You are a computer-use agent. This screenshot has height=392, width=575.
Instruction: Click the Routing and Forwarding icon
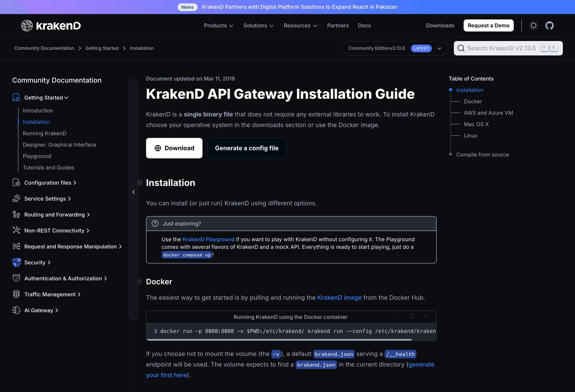(16, 214)
